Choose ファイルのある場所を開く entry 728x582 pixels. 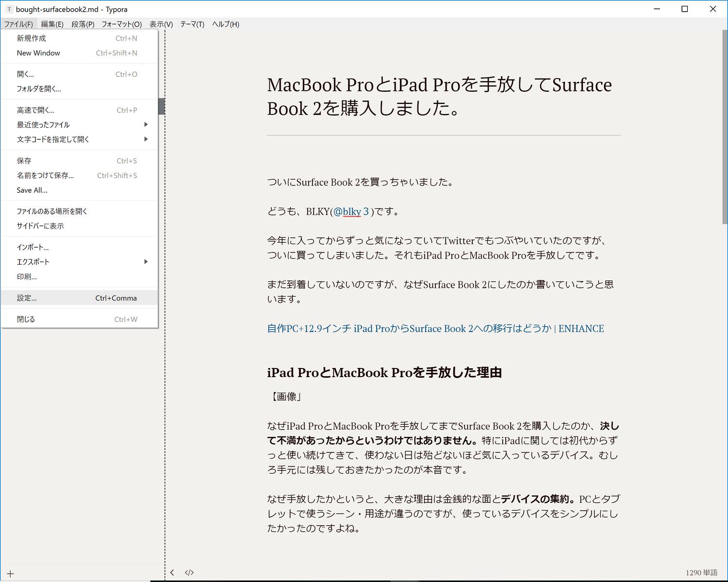pos(80,211)
